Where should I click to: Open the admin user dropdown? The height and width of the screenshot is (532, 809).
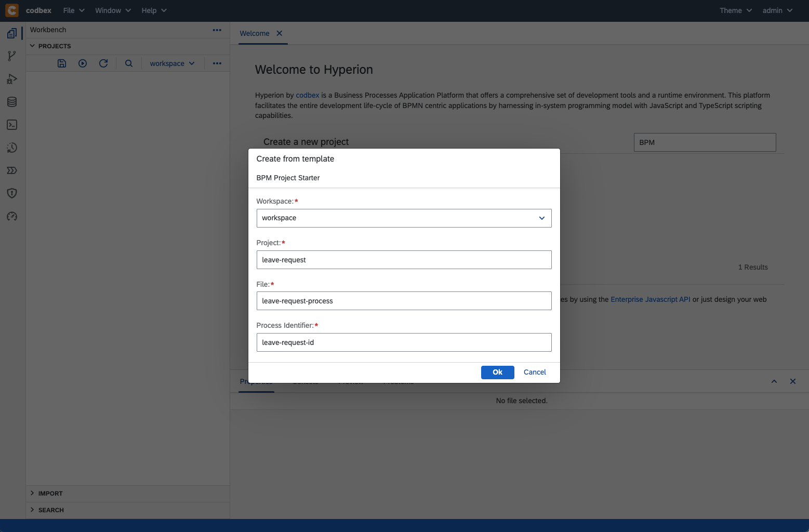777,10
